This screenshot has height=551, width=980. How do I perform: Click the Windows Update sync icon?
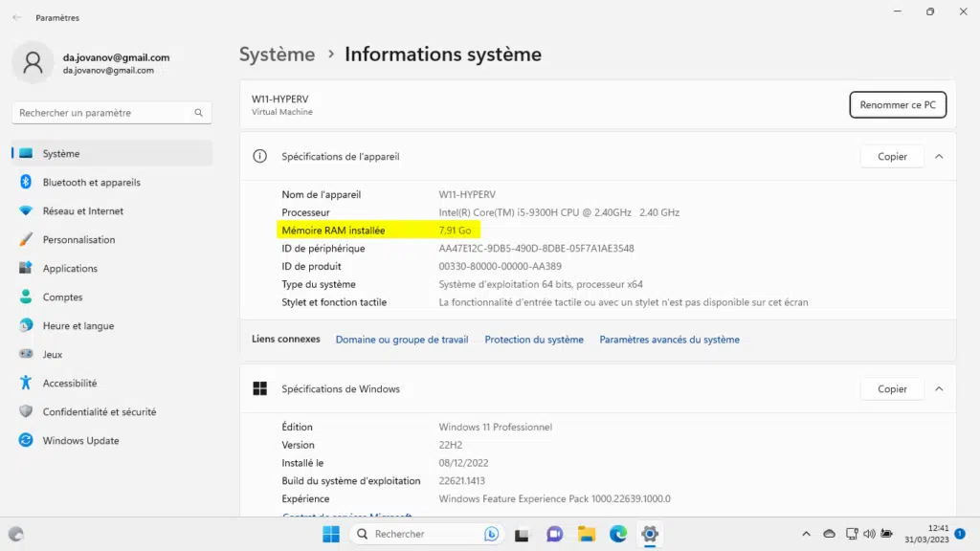pos(26,440)
